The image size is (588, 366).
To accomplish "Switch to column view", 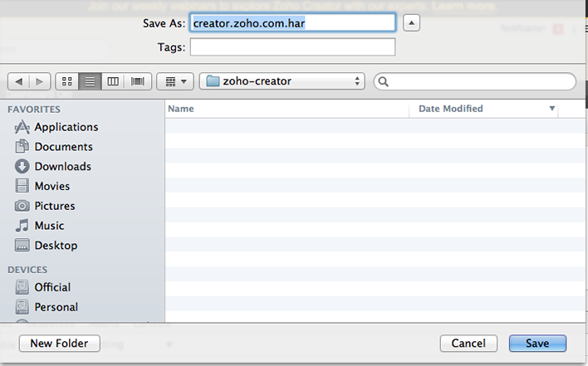I will click(x=113, y=81).
